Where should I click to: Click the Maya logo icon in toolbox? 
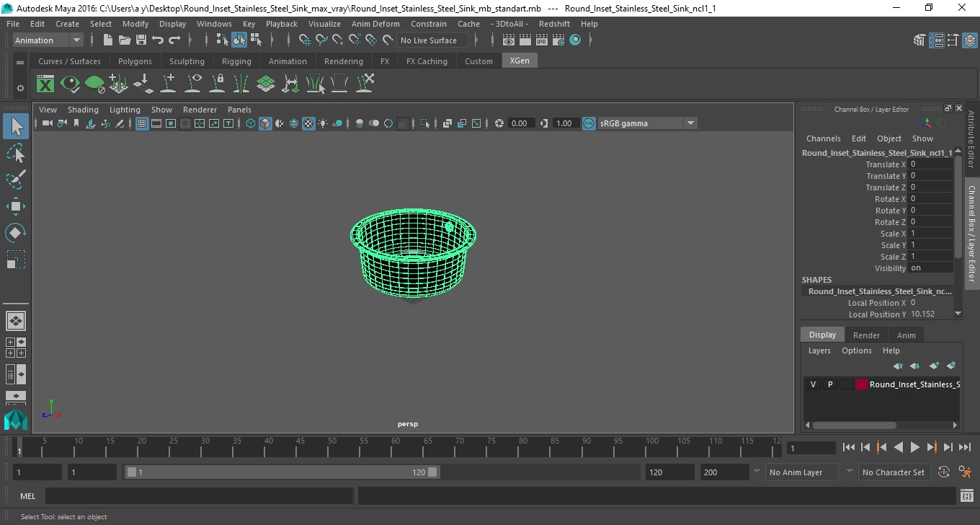(16, 420)
